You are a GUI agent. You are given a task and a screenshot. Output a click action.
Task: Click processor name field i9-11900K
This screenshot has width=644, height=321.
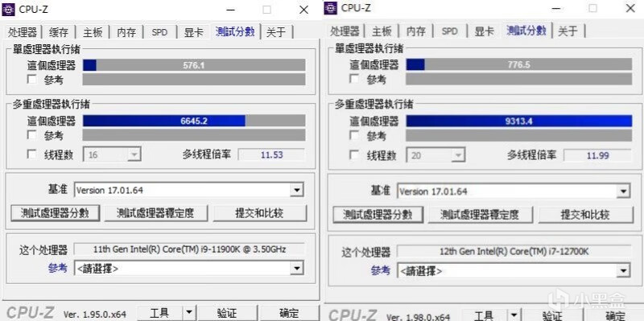[189, 249]
